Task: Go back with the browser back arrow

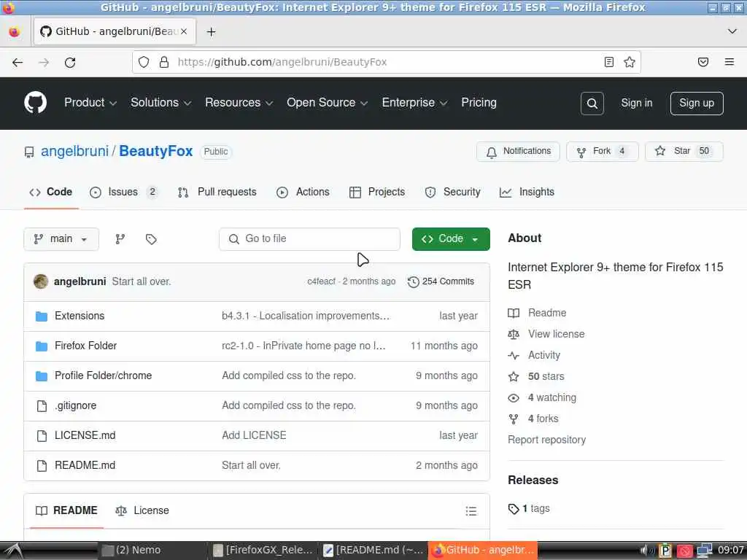Action: pyautogui.click(x=18, y=63)
